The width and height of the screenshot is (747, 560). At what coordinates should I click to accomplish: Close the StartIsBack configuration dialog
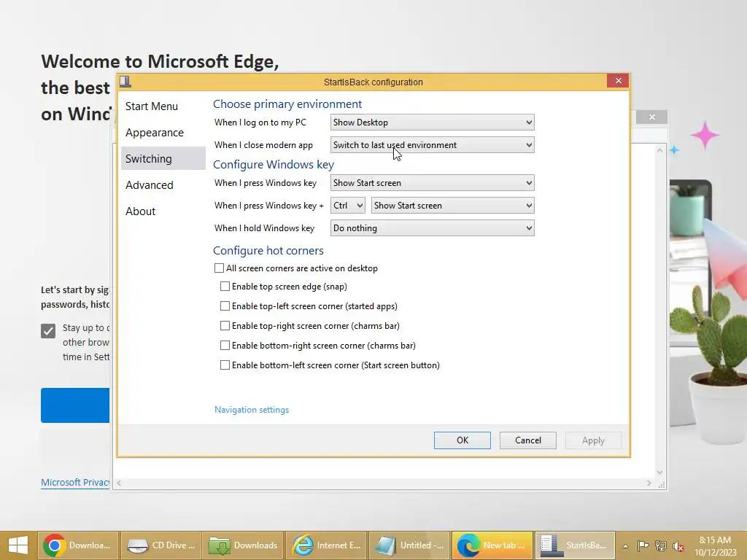(618, 80)
